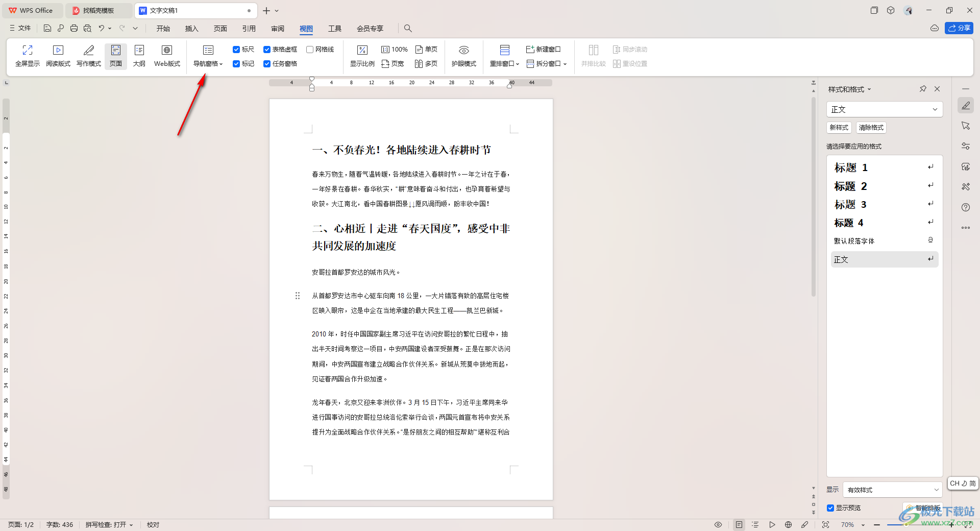Screen dimensions: 980x531
Task: Open the reading layout view
Action: tap(58, 56)
